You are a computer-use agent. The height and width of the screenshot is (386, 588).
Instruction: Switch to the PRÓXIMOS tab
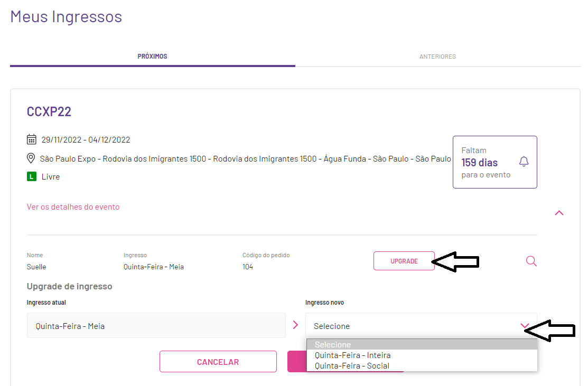point(152,56)
